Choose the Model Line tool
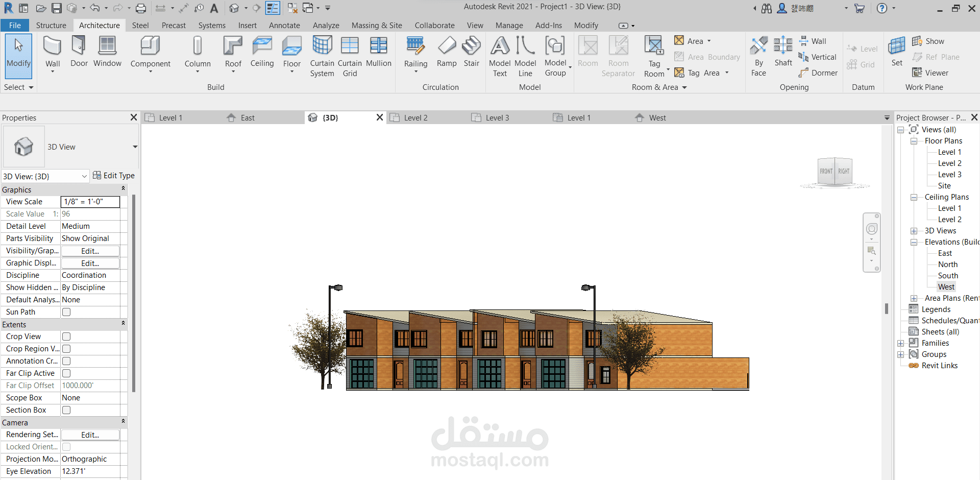 525,56
